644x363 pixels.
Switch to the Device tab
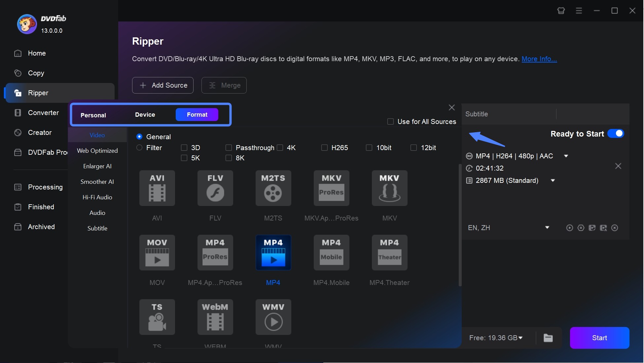(145, 114)
